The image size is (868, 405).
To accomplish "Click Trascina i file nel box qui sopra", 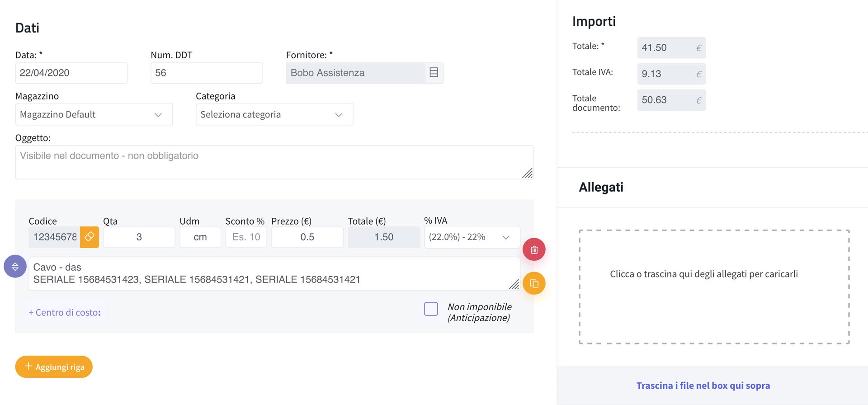I will tap(703, 386).
